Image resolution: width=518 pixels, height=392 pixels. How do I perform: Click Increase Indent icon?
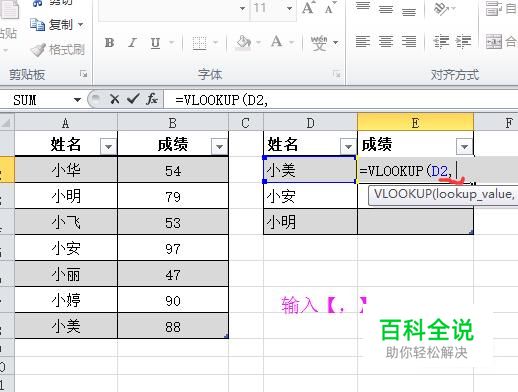click(463, 42)
